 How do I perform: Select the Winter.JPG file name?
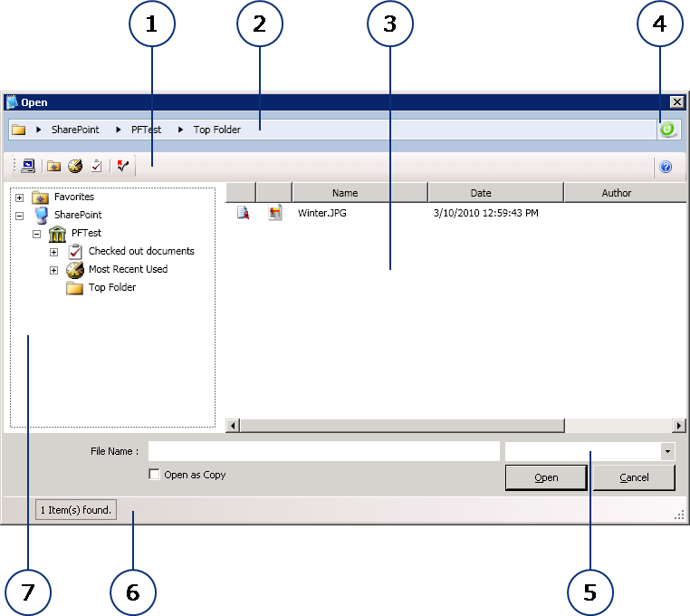tap(322, 213)
